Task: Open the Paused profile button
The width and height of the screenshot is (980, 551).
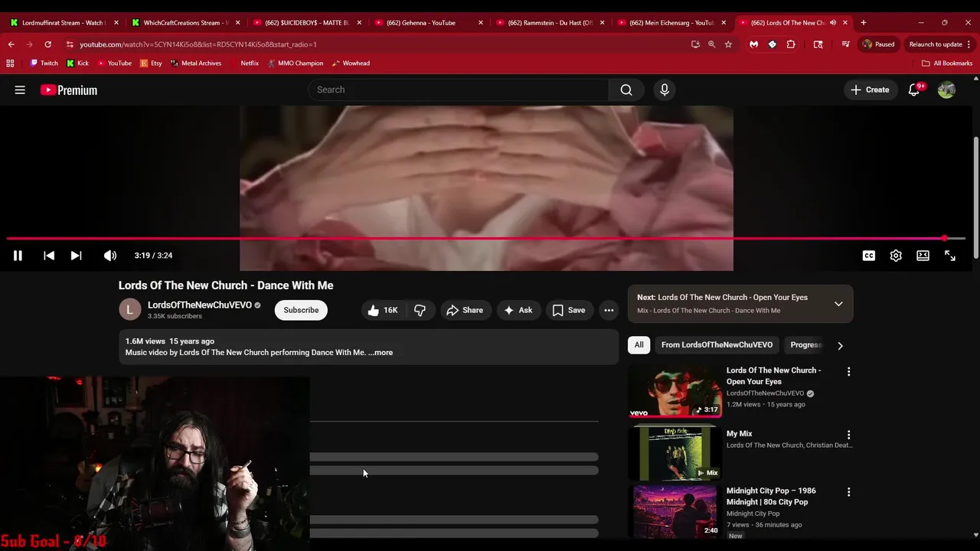Action: tap(878, 44)
